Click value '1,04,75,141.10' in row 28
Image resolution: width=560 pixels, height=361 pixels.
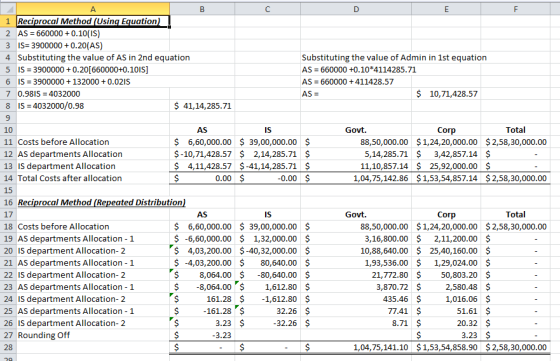[x=381, y=347]
